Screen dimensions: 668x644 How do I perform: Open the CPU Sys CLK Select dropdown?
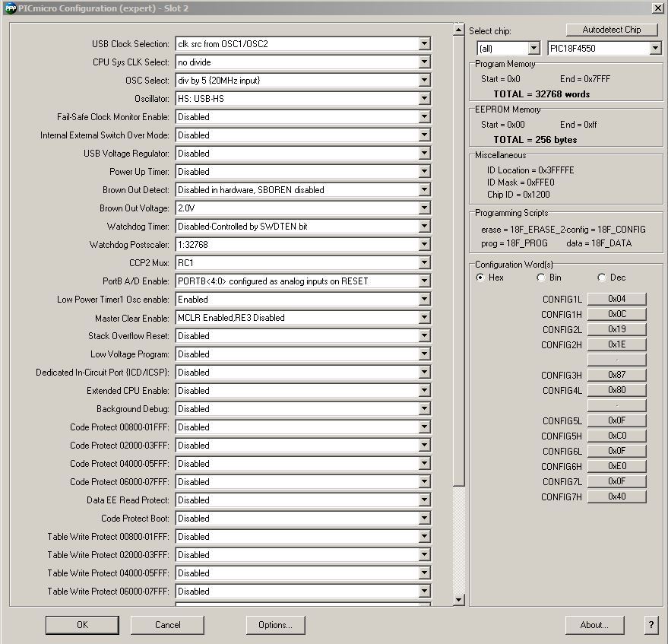click(424, 62)
